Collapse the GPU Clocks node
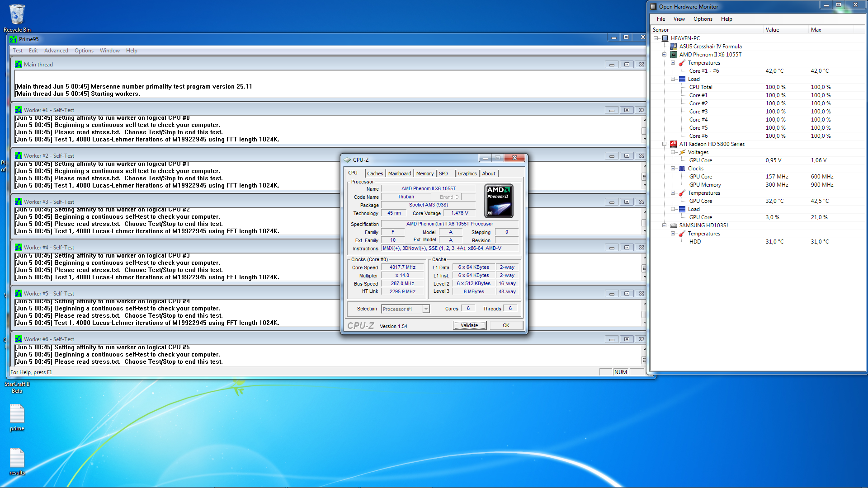868x488 pixels. point(673,169)
